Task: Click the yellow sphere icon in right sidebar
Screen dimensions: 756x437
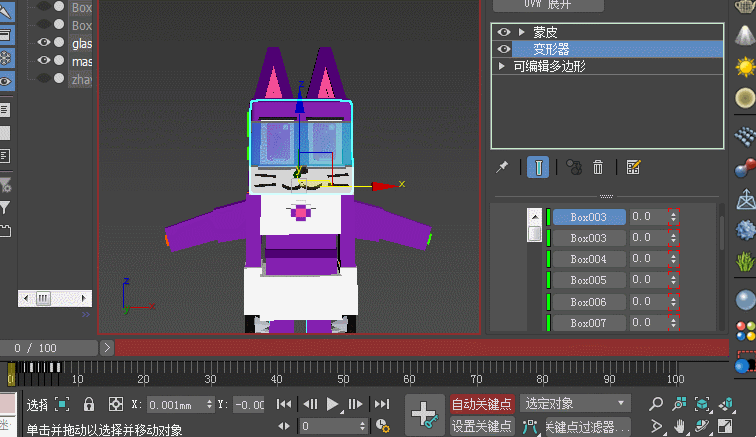Action: 745,98
